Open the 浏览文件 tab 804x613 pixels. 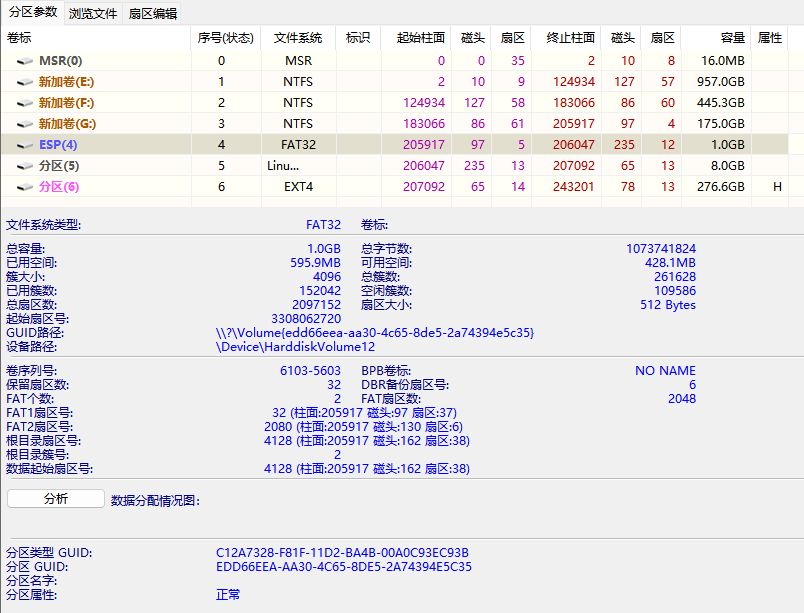(x=93, y=14)
